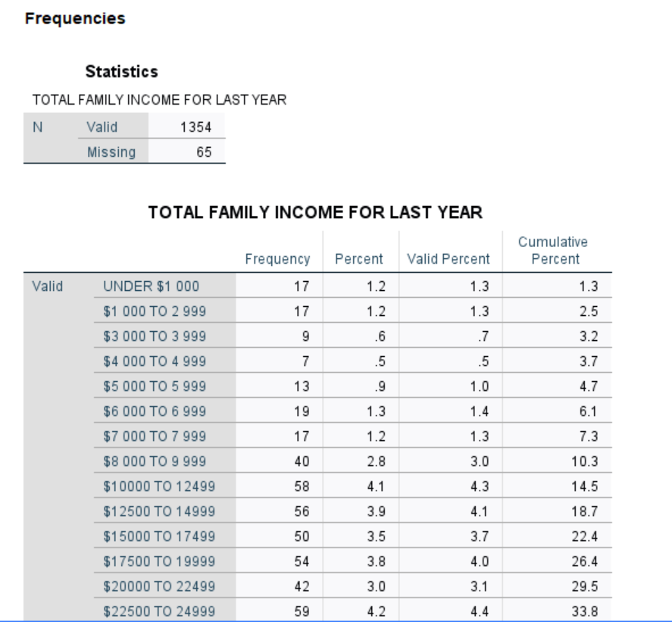Select the $8 000 TO 9 999 row label

click(155, 461)
